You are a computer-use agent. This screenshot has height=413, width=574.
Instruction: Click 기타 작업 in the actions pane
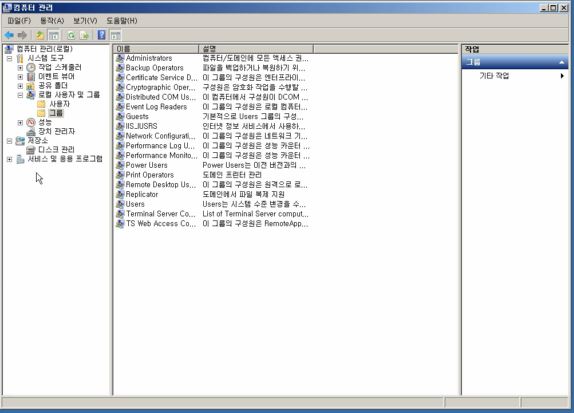click(x=494, y=76)
